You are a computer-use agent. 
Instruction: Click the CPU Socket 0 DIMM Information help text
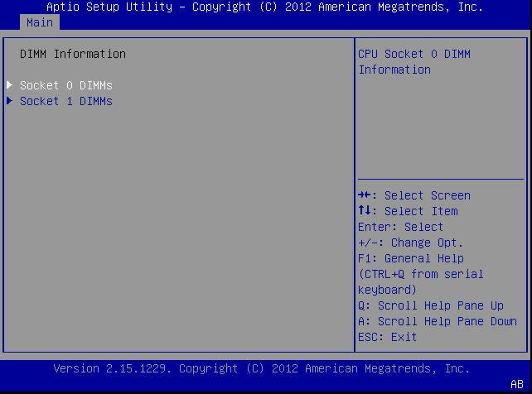pos(414,61)
